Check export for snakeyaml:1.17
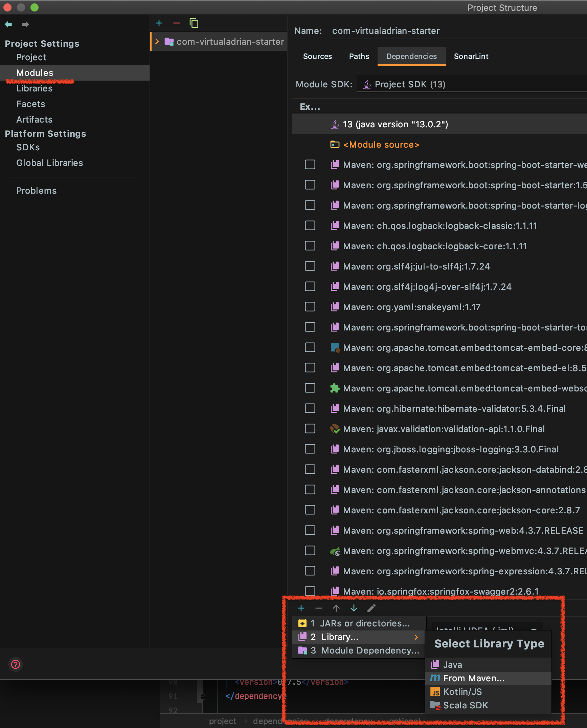 pos(310,307)
